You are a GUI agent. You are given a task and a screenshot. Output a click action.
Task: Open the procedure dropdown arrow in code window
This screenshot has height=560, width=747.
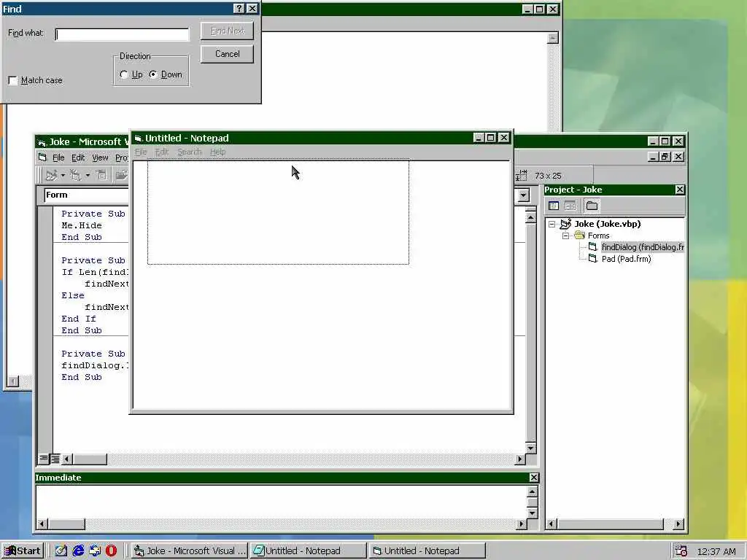[524, 195]
